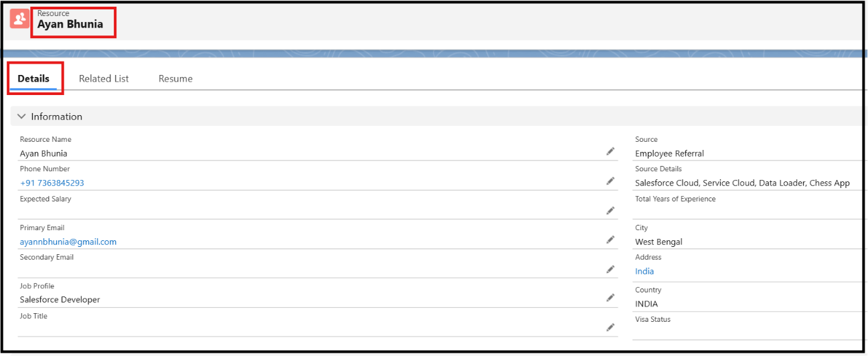Open ayannbhunia@gmail.com email link

coord(68,242)
